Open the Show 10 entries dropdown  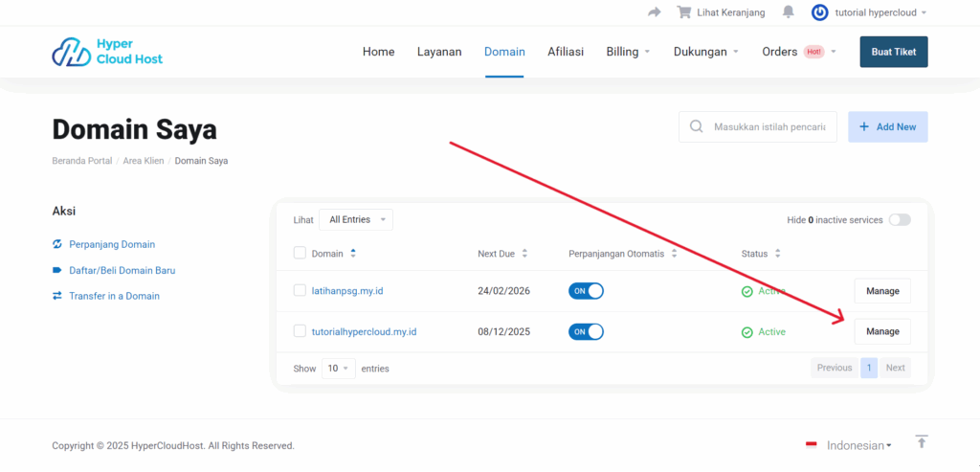[x=339, y=369]
